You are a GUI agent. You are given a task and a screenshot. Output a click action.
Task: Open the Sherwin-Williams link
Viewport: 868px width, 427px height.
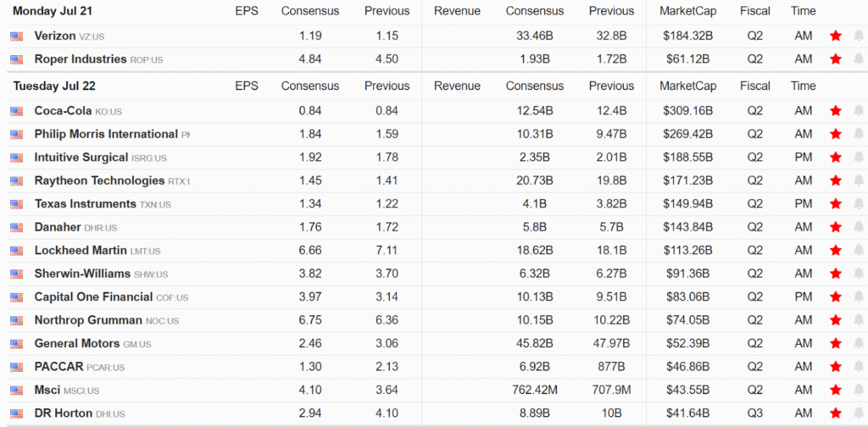[x=82, y=274]
